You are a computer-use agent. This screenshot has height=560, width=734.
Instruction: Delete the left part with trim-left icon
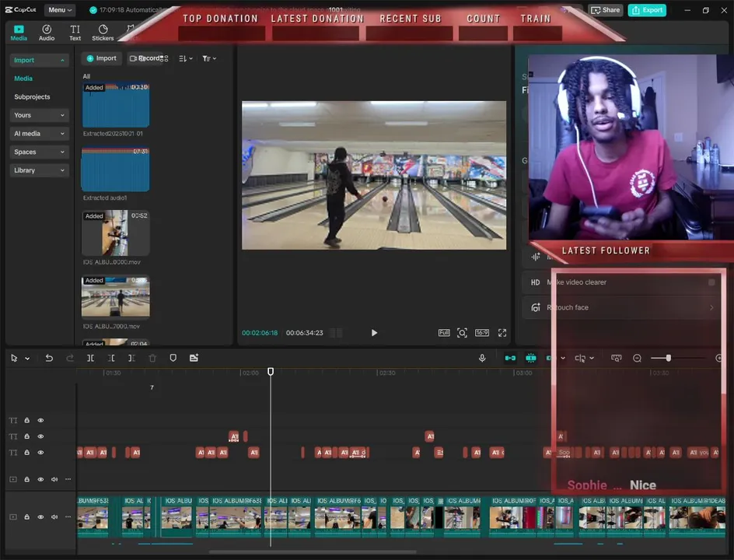click(111, 359)
